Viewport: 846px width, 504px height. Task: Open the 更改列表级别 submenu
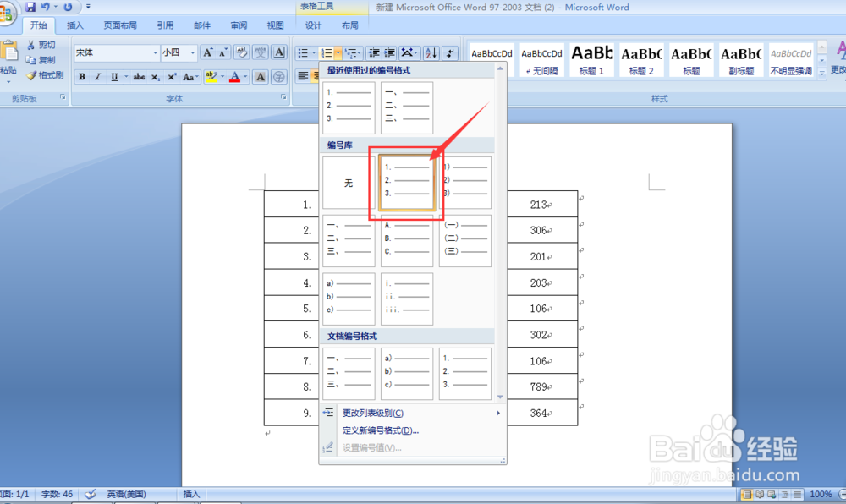pyautogui.click(x=413, y=413)
